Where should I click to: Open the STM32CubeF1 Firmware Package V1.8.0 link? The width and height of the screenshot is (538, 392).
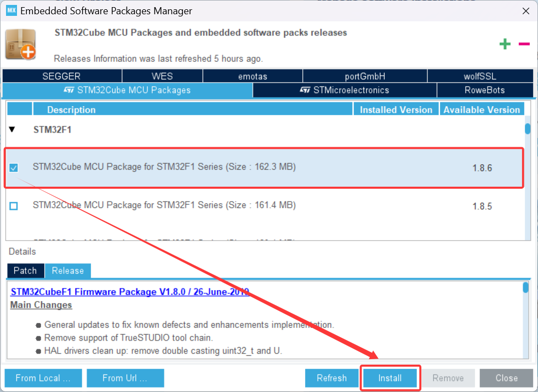(130, 292)
